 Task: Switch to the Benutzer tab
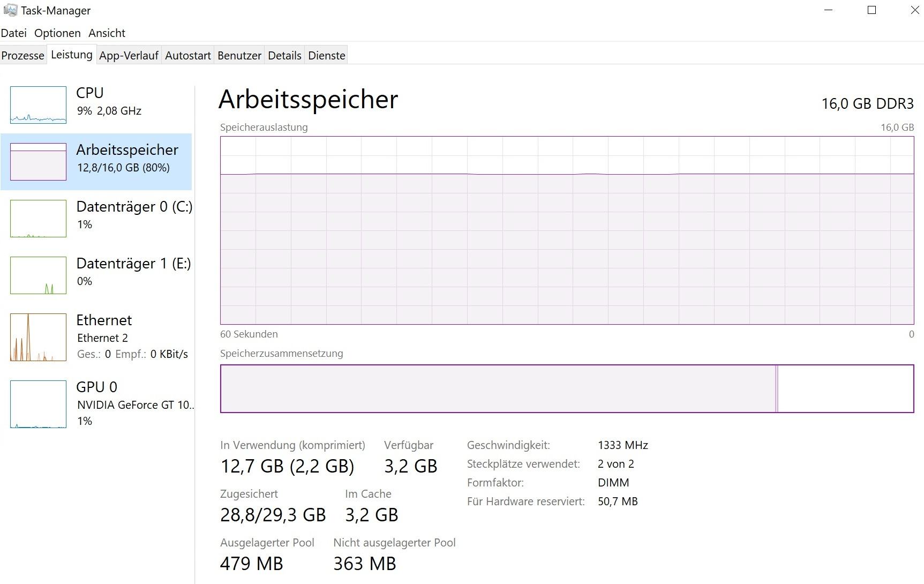pyautogui.click(x=239, y=56)
